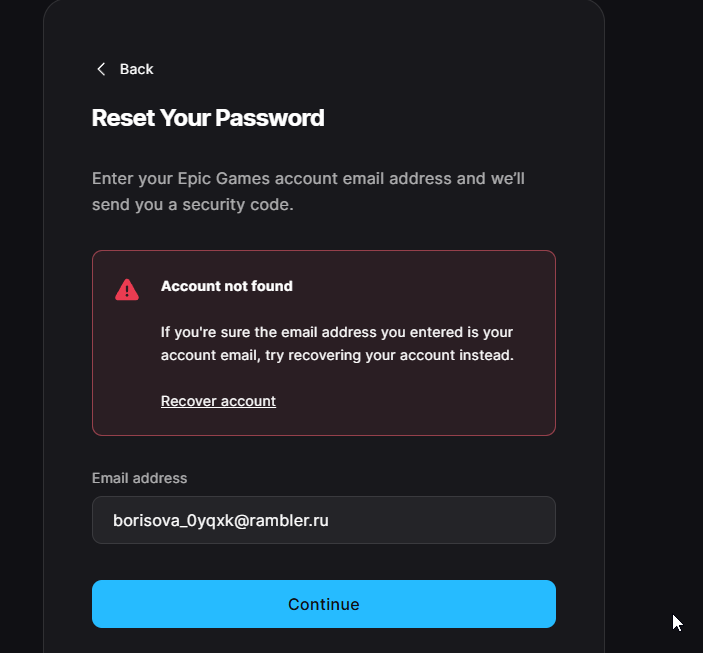Focus the Email address input field
Image resolution: width=703 pixels, height=653 pixels.
coord(324,520)
